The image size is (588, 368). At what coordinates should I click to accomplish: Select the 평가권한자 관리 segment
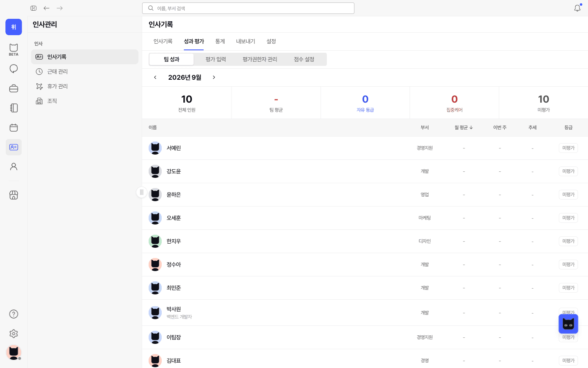point(260,59)
